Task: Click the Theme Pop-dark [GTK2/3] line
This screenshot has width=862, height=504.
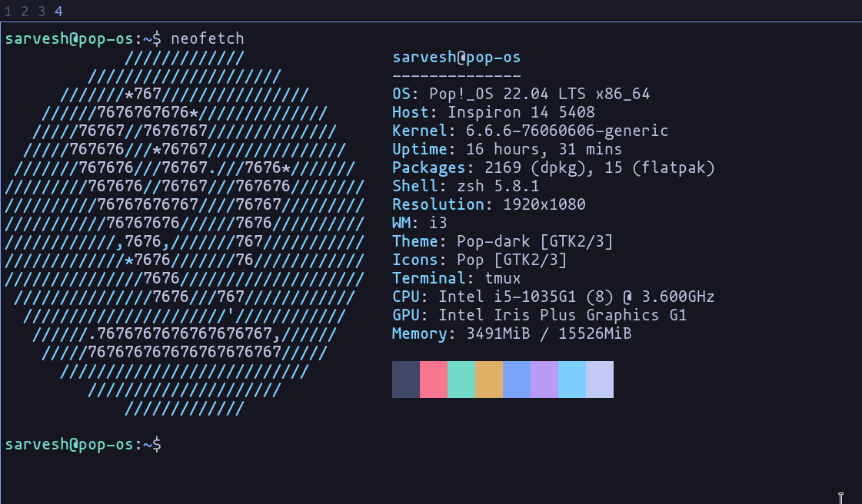Action: click(502, 241)
